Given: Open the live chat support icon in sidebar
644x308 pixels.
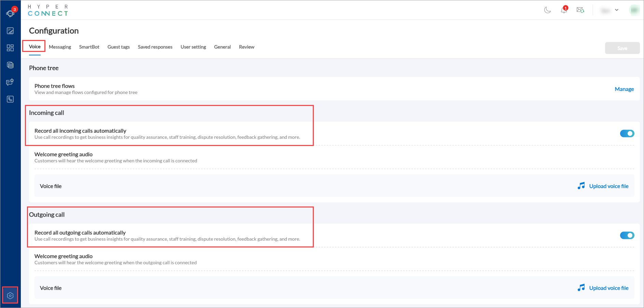Looking at the screenshot, I should tap(10, 13).
